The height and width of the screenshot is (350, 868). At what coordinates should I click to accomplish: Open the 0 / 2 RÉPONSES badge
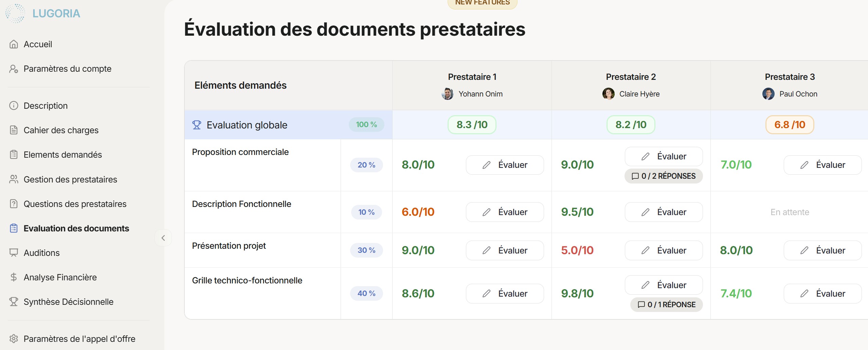[x=664, y=176]
